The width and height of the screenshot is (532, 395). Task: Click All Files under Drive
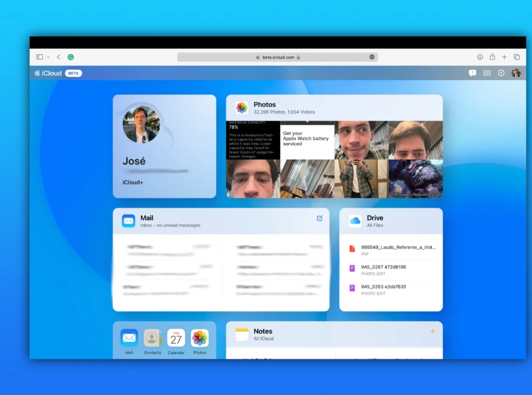click(375, 225)
